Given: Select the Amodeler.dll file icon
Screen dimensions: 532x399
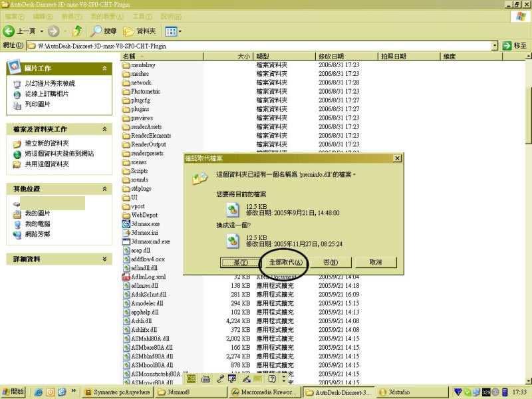Looking at the screenshot, I should pyautogui.click(x=126, y=303).
